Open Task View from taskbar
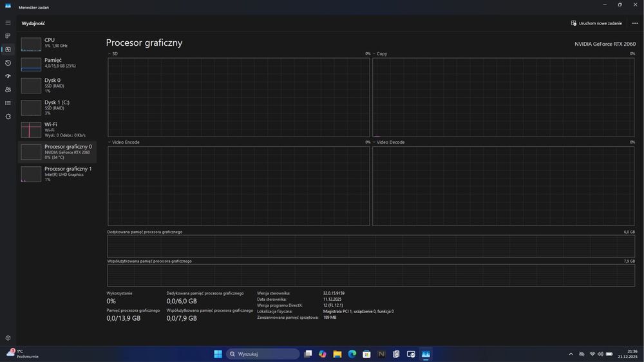The height and width of the screenshot is (362, 644). (x=308, y=354)
